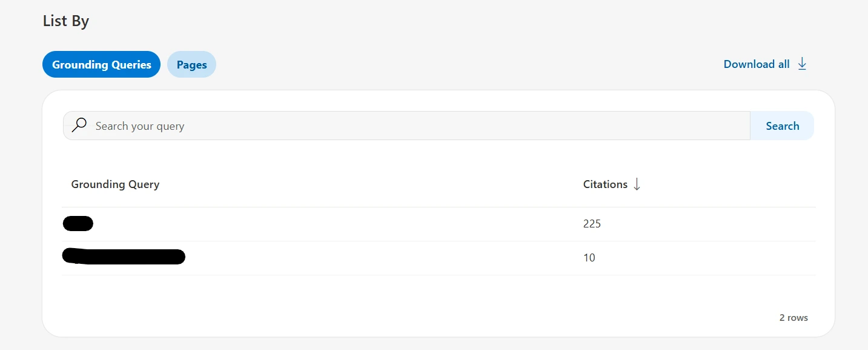The height and width of the screenshot is (350, 868).
Task: Switch to the Pages tab
Action: (x=191, y=65)
